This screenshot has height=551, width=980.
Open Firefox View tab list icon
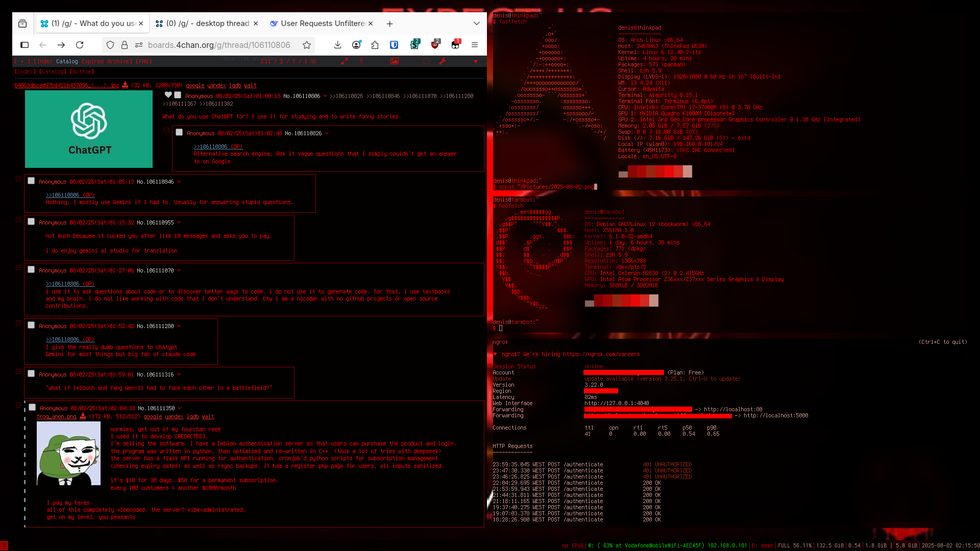tap(22, 23)
